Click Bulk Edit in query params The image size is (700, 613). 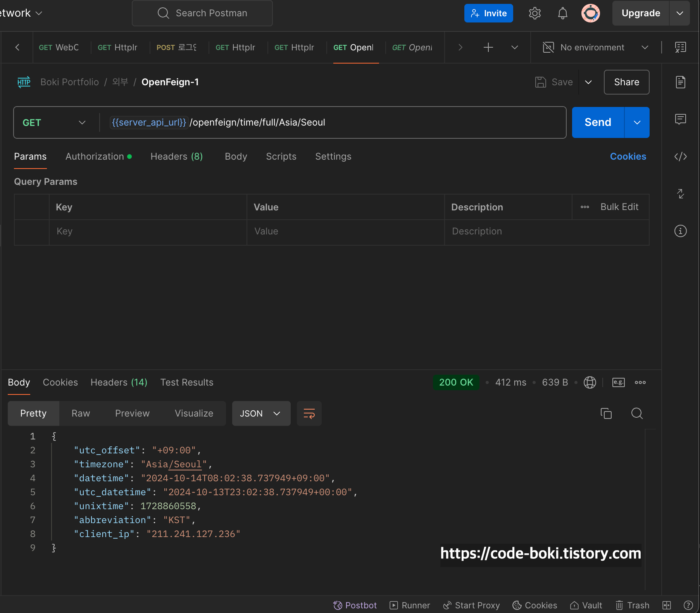[x=619, y=207]
